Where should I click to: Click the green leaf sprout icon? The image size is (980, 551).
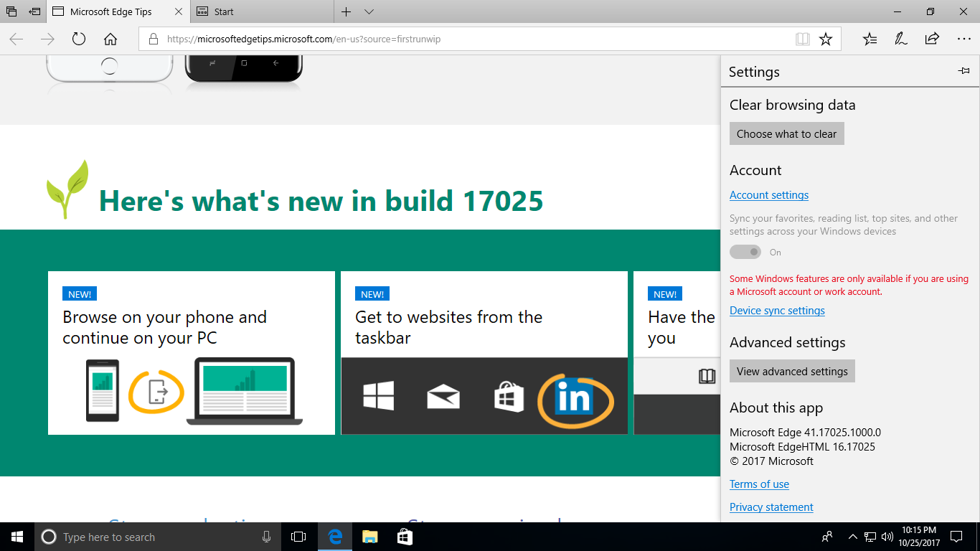[67, 189]
